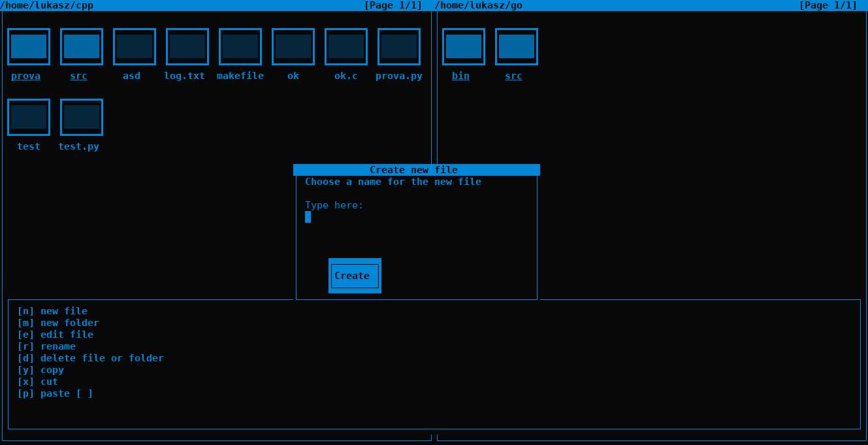
Task: Click the ok executable icon
Action: [293, 46]
